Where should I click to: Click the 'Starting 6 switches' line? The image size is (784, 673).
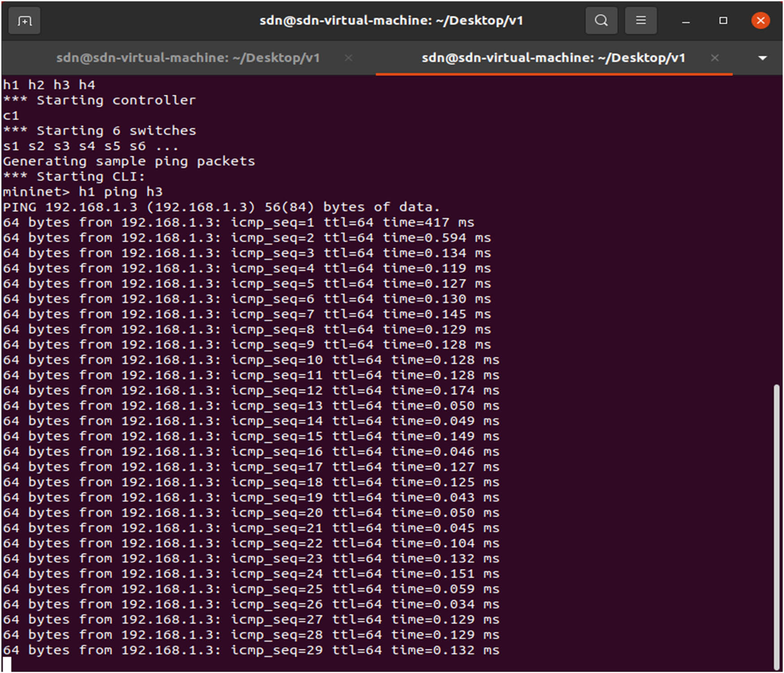point(99,130)
